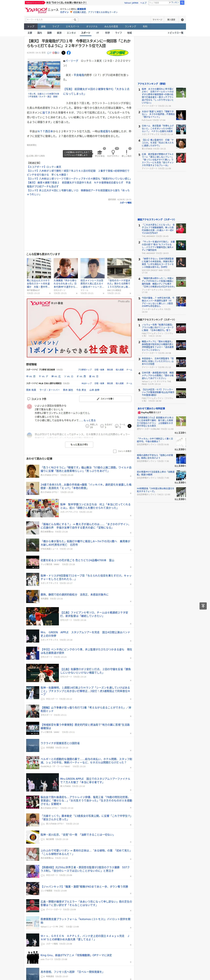Click the web search magnifier button
The width and height of the screenshot is (210, 980).
coord(182,3)
